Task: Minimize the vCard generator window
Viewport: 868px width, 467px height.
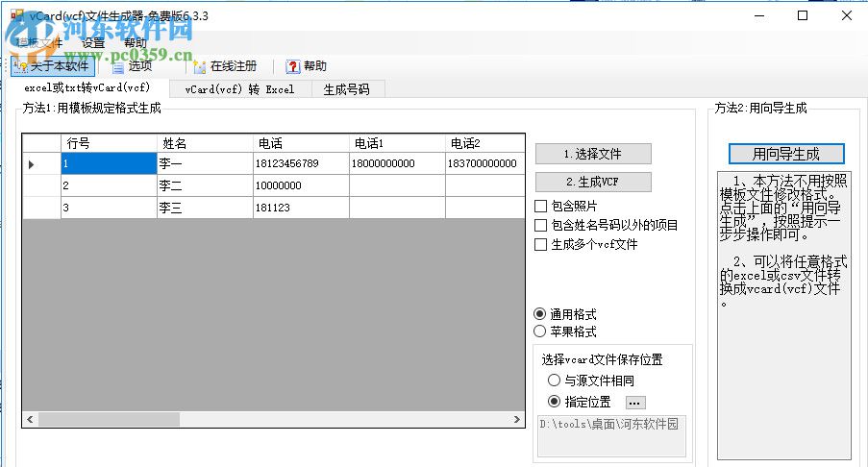Action: click(759, 15)
